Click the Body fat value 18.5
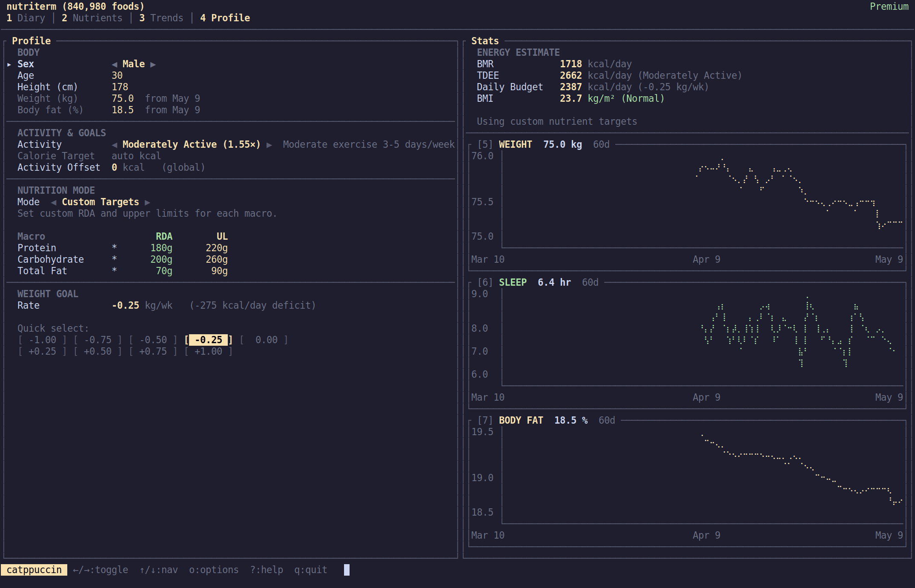 (x=123, y=110)
